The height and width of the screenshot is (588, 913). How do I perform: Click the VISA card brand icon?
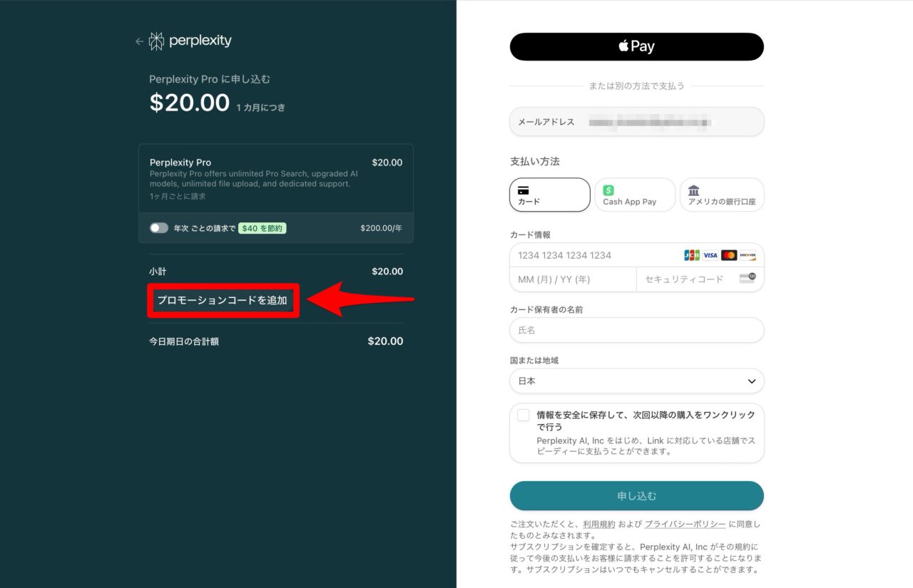coord(710,254)
